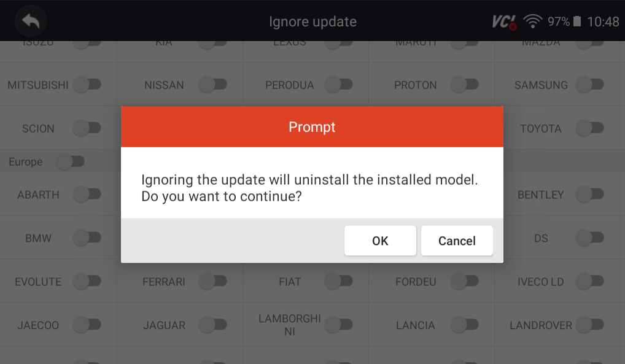Toggle the BENTLEY switch

click(x=590, y=194)
